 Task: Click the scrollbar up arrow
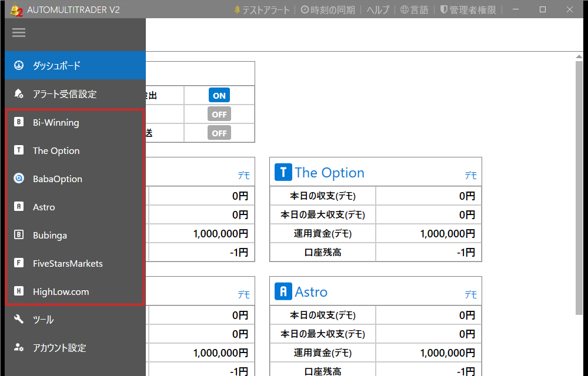[x=579, y=56]
